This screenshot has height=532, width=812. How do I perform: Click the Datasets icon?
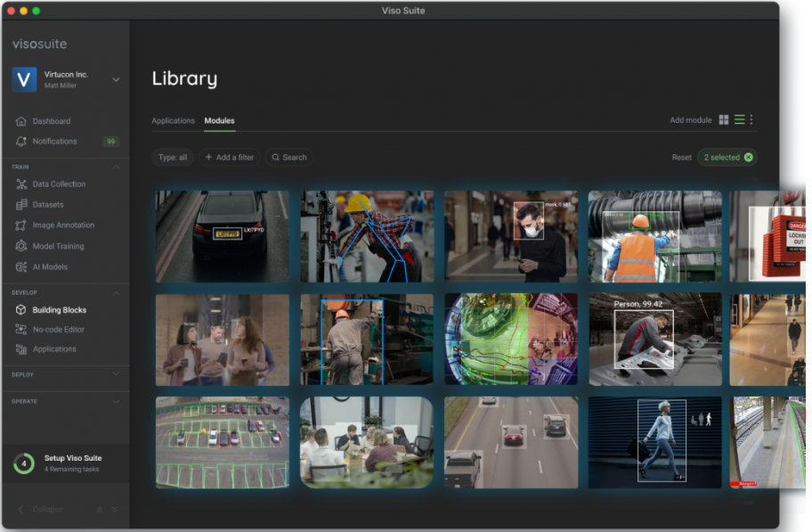20,205
